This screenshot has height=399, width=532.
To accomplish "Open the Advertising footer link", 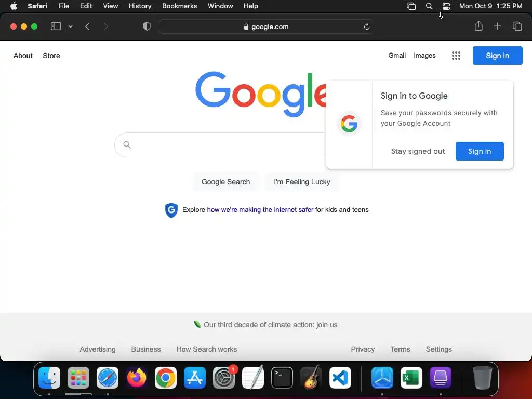I will pyautogui.click(x=98, y=349).
